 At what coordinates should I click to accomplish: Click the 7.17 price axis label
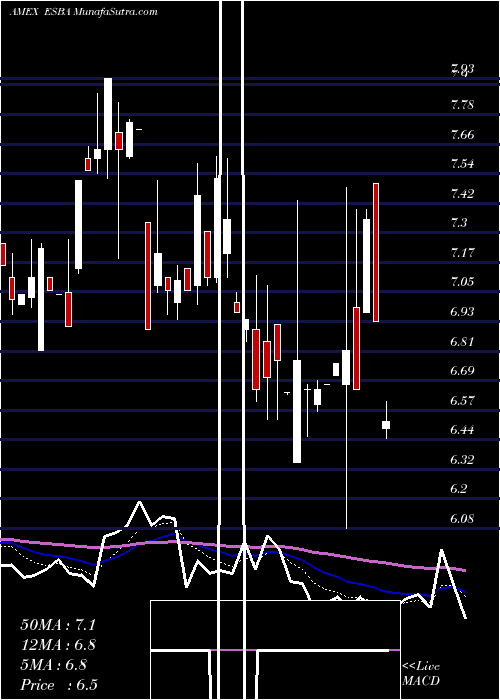click(x=462, y=253)
